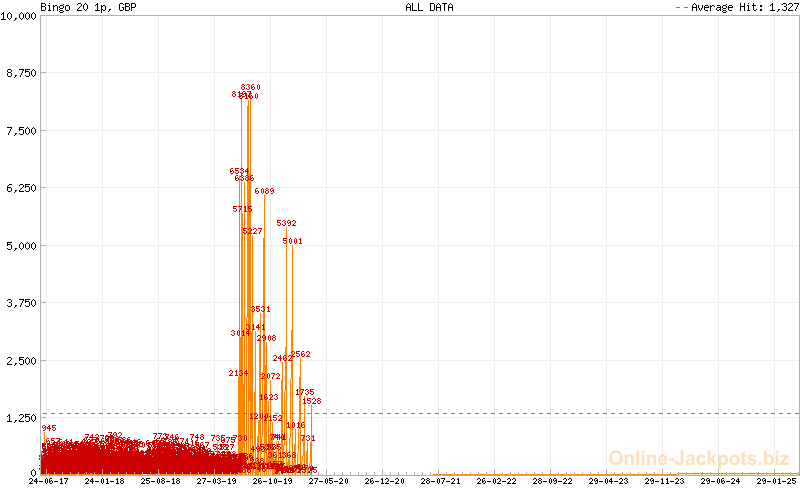Click the 3,750 y-axis tick label
The image size is (800, 490).
pyautogui.click(x=22, y=303)
